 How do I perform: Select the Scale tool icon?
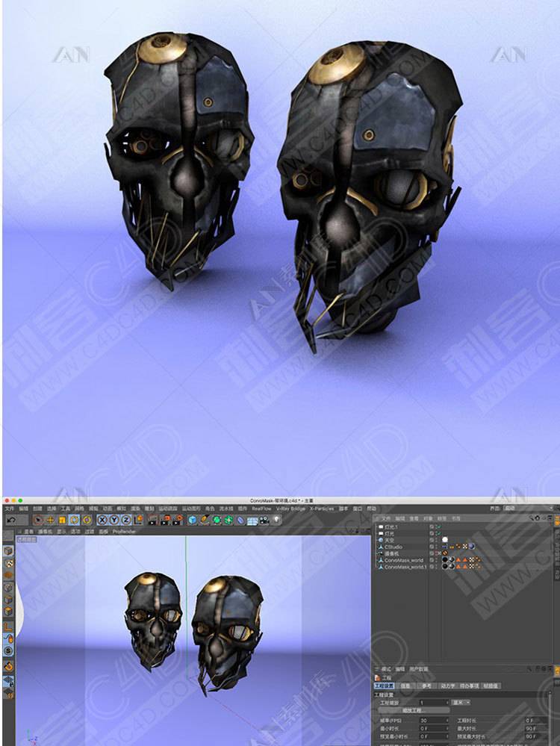(x=62, y=520)
